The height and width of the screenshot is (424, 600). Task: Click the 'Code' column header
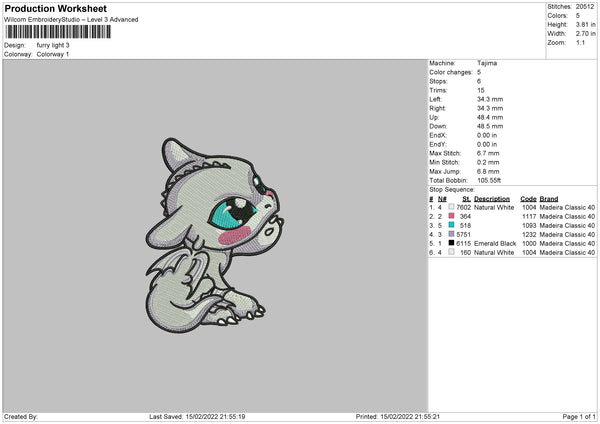528,199
